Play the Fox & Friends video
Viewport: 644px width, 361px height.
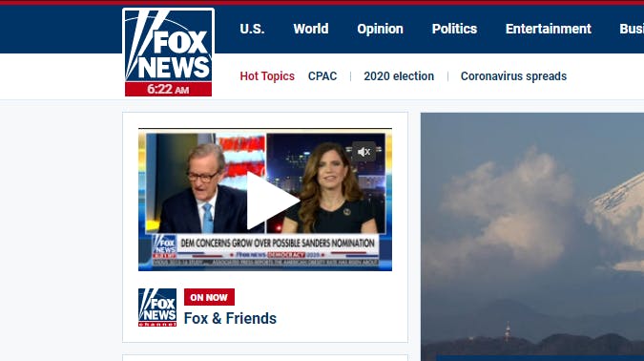click(x=272, y=202)
